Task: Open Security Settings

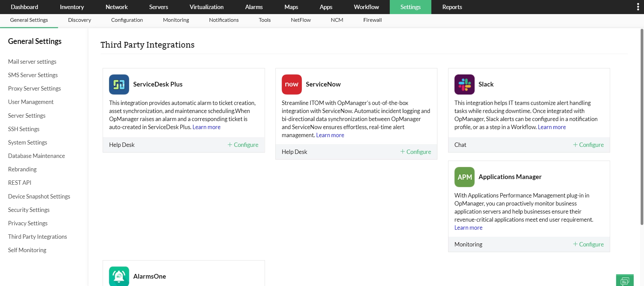Action: click(x=29, y=210)
